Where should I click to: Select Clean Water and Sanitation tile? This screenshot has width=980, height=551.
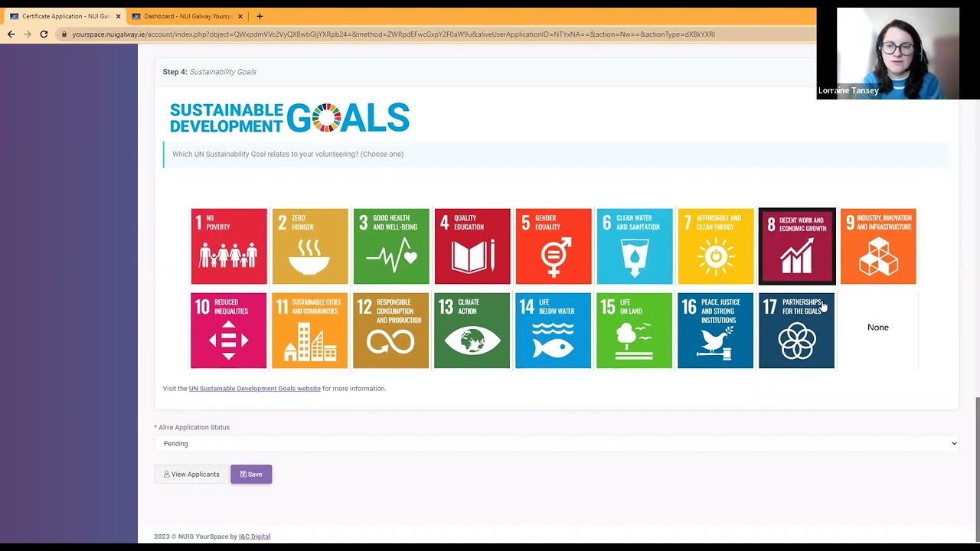pyautogui.click(x=635, y=246)
